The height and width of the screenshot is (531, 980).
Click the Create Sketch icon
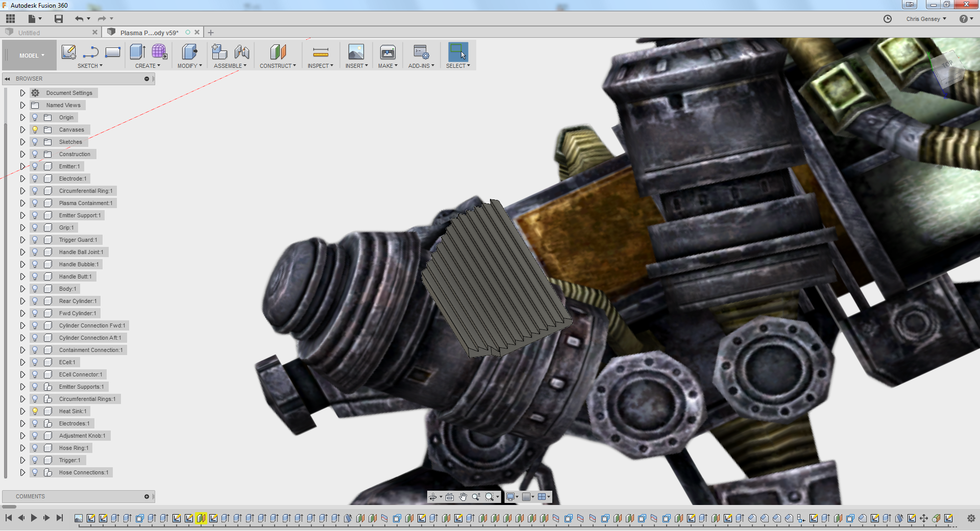[68, 52]
